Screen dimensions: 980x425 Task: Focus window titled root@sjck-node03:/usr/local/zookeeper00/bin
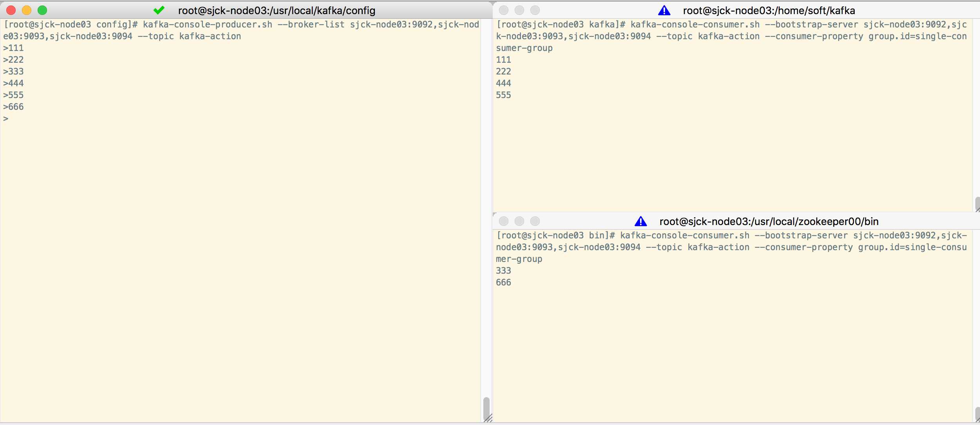click(768, 222)
